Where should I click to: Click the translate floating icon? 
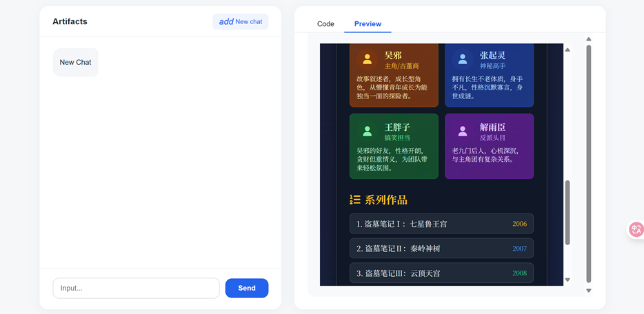pyautogui.click(x=636, y=229)
